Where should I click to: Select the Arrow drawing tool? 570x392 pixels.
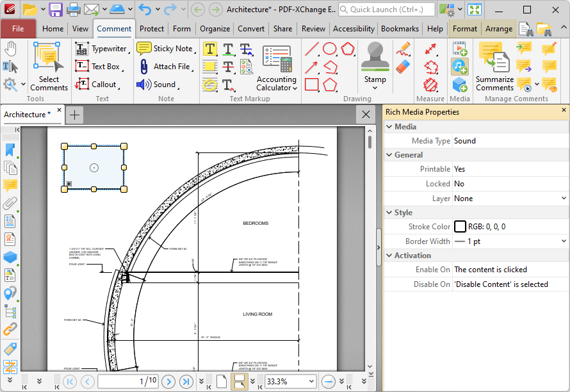coord(312,67)
